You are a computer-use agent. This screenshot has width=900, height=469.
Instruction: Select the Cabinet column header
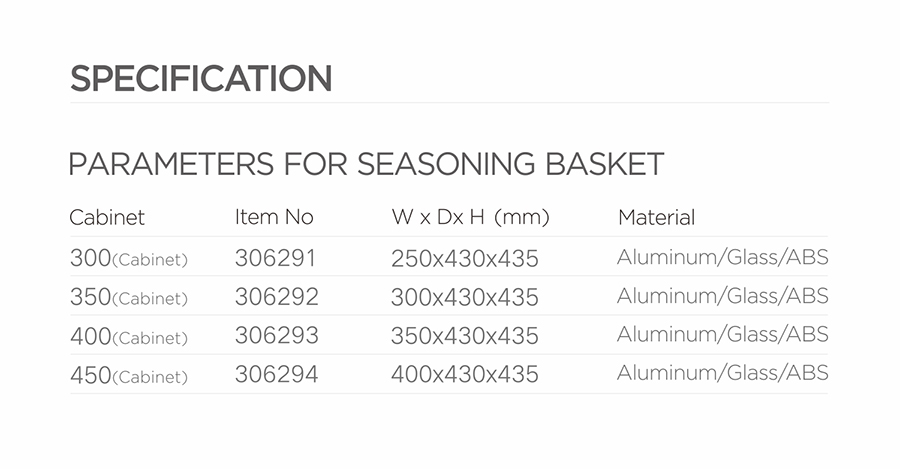(x=107, y=218)
